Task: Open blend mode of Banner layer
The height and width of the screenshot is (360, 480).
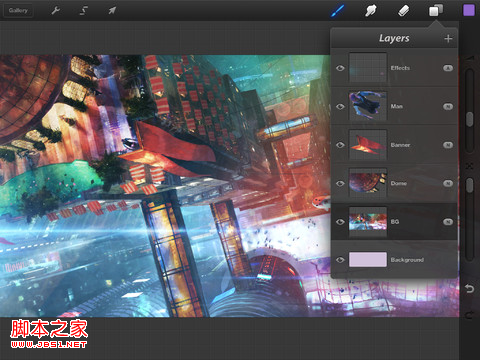Action: point(448,145)
